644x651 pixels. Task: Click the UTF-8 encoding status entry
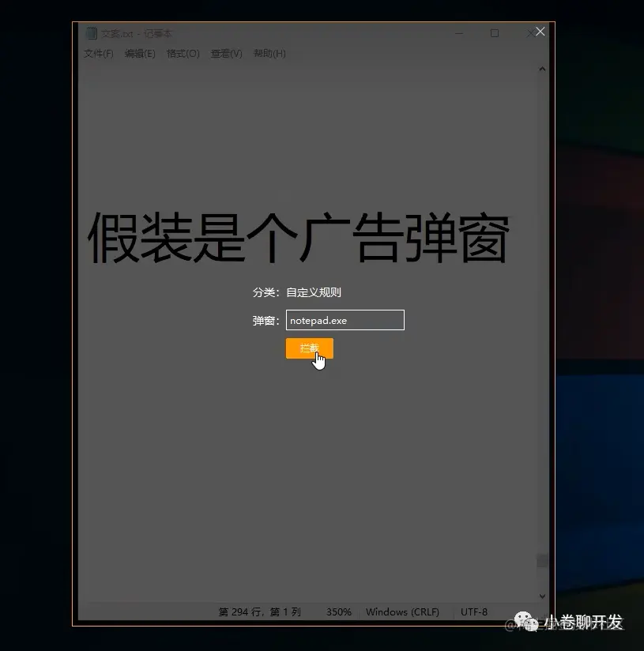474,612
